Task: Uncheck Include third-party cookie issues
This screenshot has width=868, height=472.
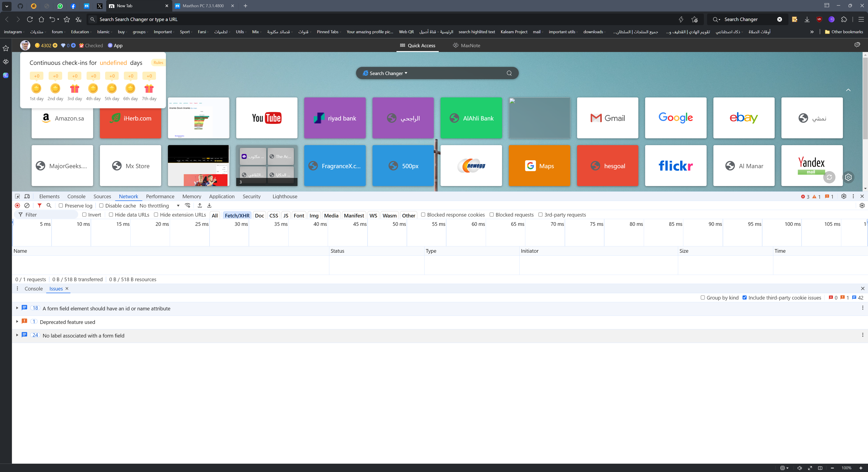Action: coord(745,297)
